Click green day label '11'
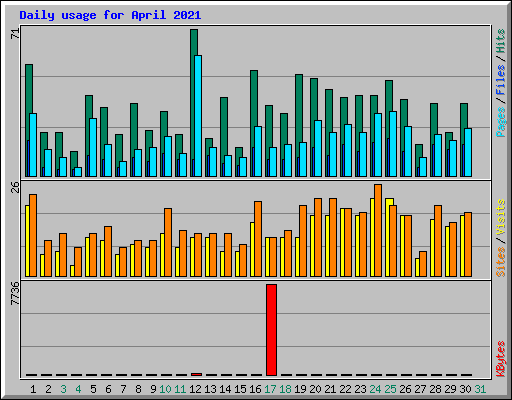Viewport: 512px width, 400px height. click(180, 389)
